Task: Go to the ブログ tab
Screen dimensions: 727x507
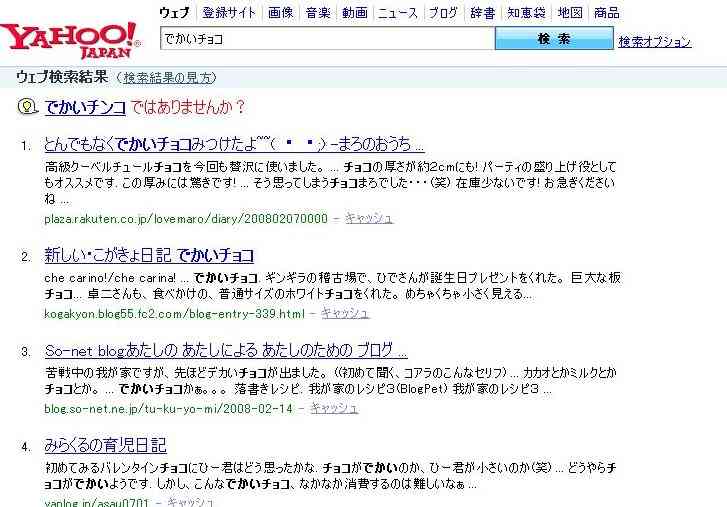Action: coord(443,13)
